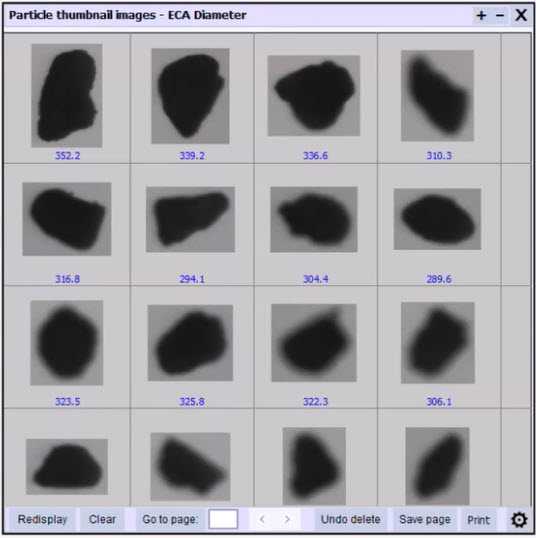The image size is (536, 538).
Task: Click the plus icon in title bar
Action: 481,15
